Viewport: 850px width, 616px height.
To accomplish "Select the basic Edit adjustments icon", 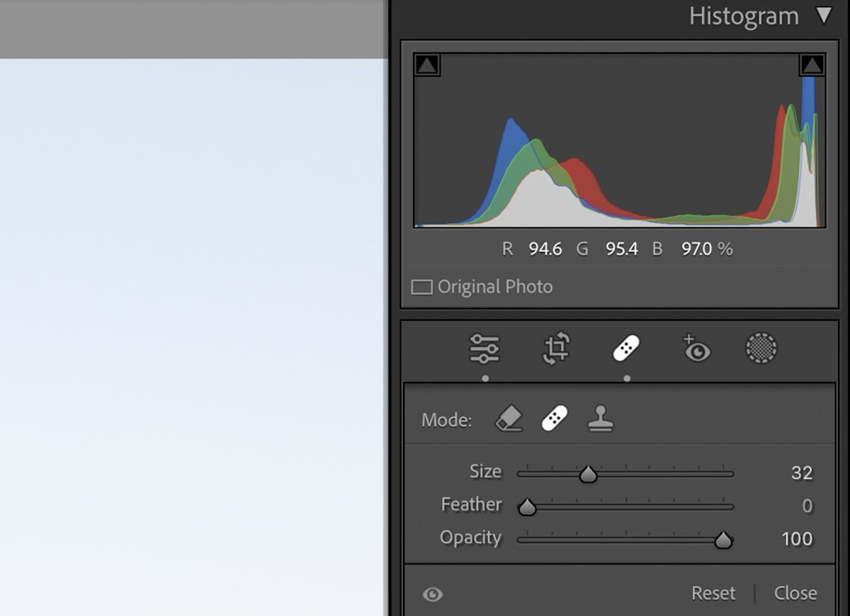I will (486, 348).
